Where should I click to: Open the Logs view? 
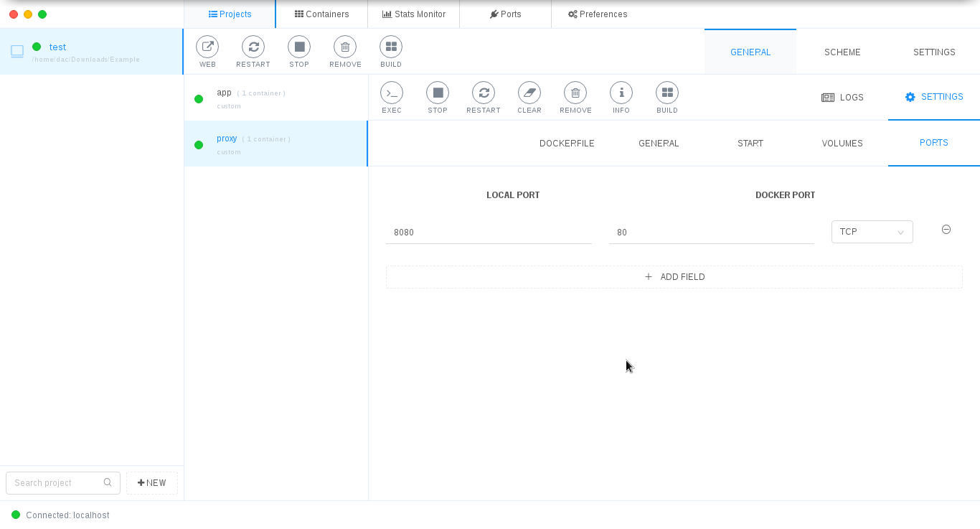842,98
